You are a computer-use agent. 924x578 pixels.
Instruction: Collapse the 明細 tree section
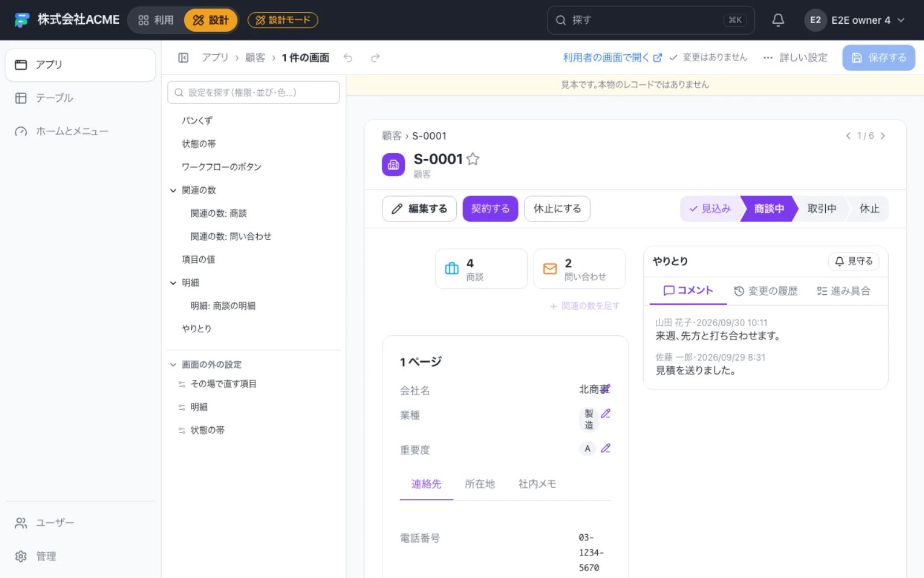[173, 283]
